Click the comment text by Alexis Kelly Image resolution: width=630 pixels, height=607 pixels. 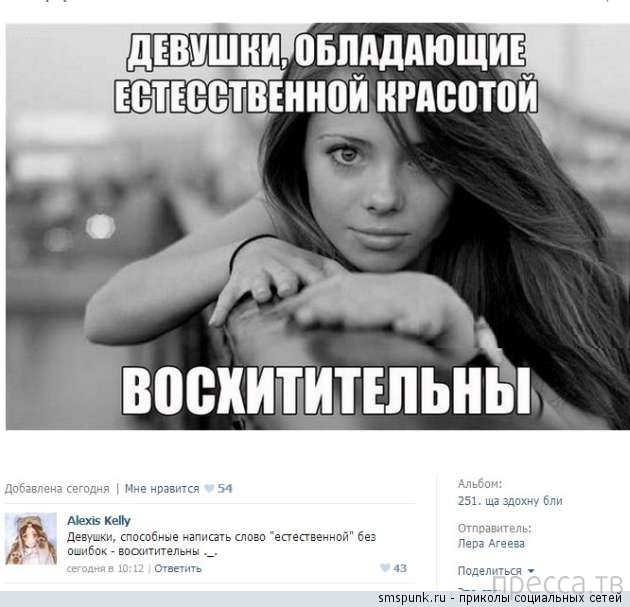221,544
